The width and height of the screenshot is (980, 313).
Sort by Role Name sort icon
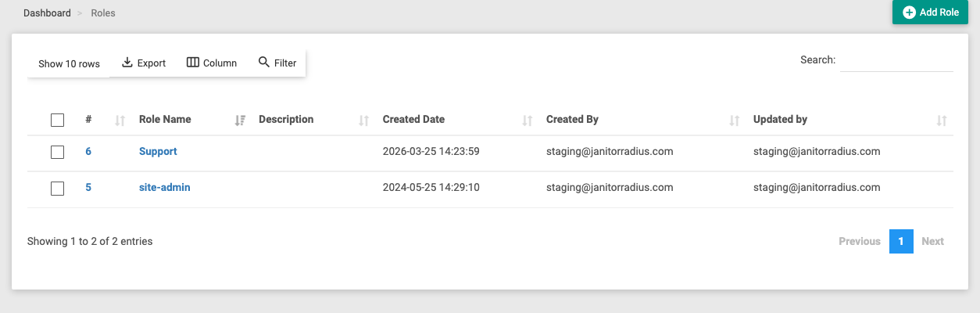coord(241,121)
